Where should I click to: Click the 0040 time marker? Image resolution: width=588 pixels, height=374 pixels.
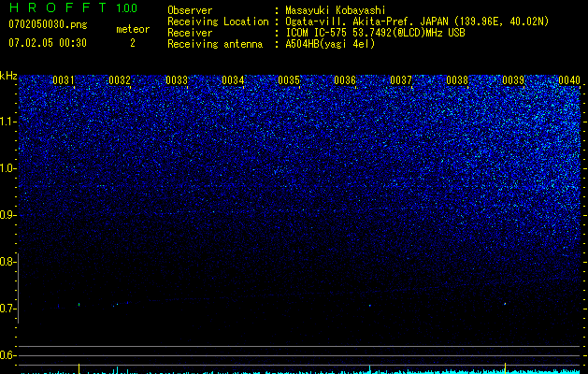[569, 80]
